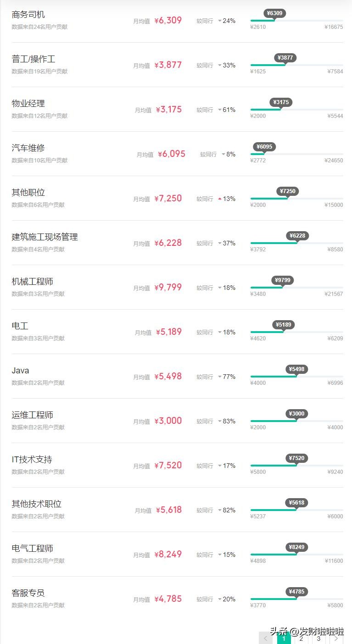
Task: Click the ¥9,799 monthly average value
Action: point(168,288)
